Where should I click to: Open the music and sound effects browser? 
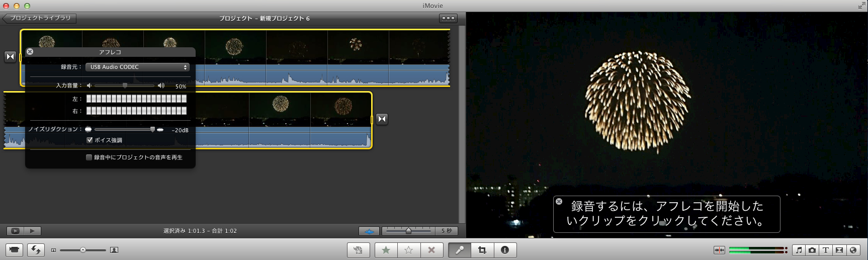pyautogui.click(x=799, y=250)
